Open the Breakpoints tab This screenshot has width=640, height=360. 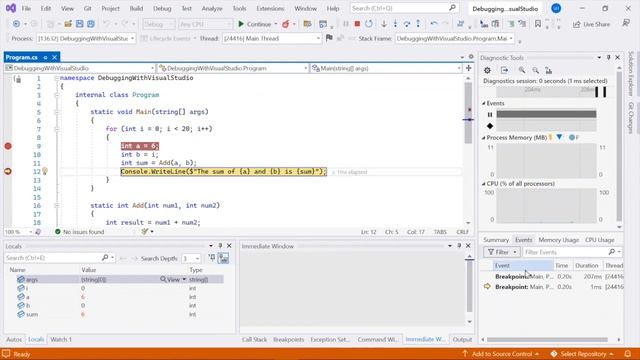coord(289,339)
